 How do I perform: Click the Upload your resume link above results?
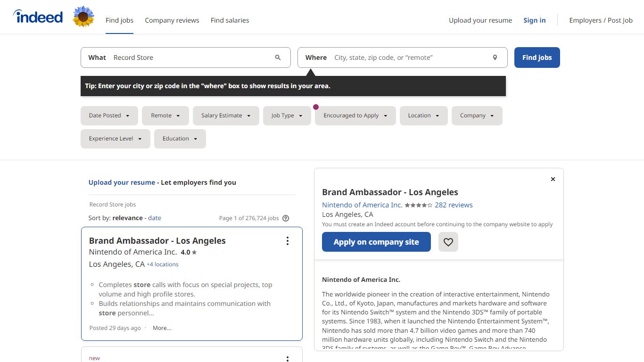point(122,182)
